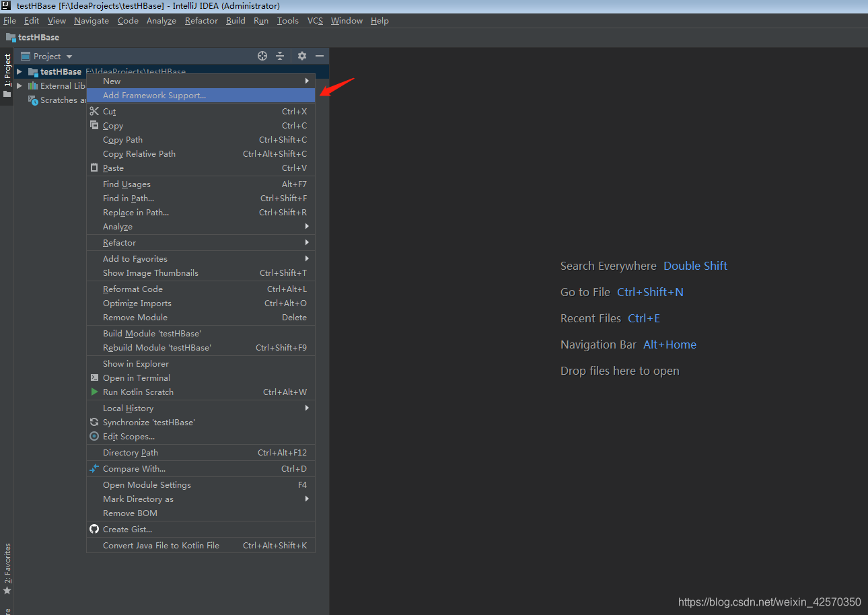Viewport: 868px width, 615px height.
Task: Click Double Shift shortcut text
Action: [695, 266]
